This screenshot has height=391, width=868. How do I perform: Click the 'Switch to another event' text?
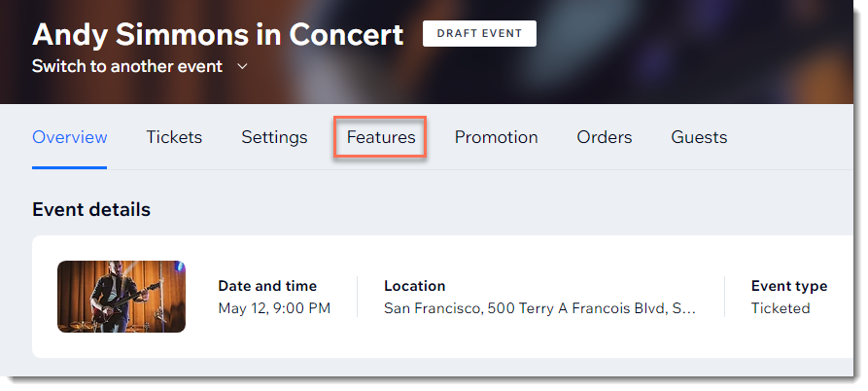point(127,66)
